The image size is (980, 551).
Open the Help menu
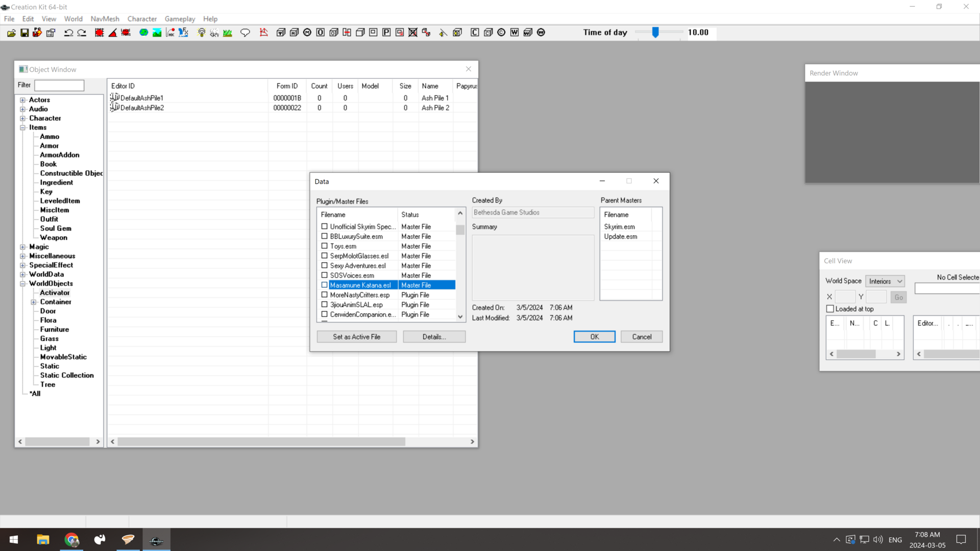pyautogui.click(x=210, y=19)
